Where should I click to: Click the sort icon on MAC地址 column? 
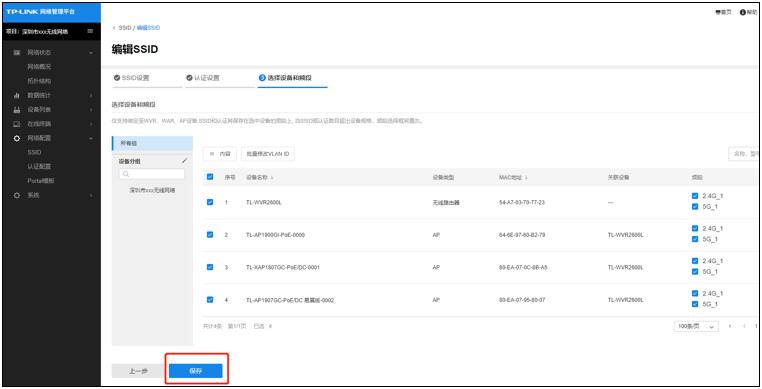[x=526, y=177]
